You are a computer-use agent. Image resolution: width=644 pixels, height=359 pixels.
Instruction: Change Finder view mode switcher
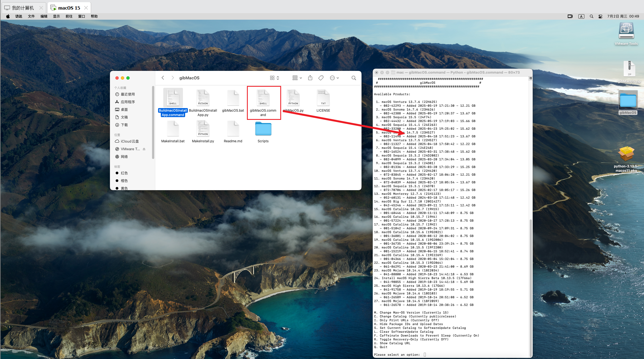coord(275,78)
